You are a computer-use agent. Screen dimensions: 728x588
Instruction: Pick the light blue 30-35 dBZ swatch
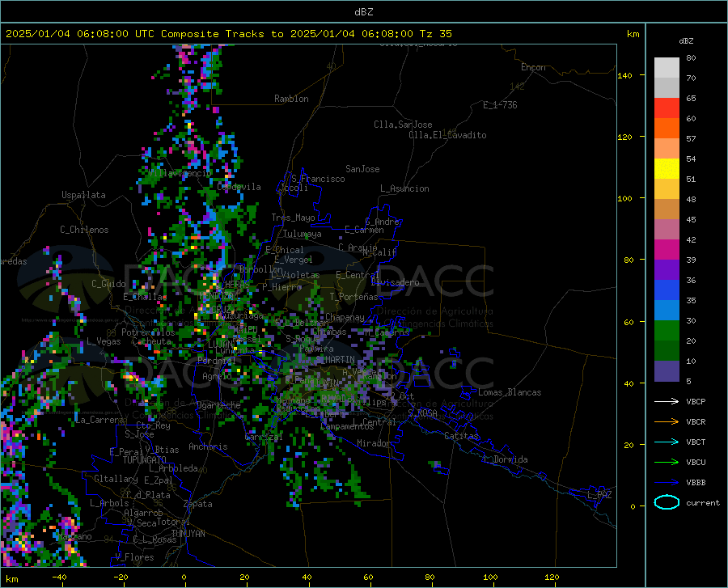coord(667,311)
